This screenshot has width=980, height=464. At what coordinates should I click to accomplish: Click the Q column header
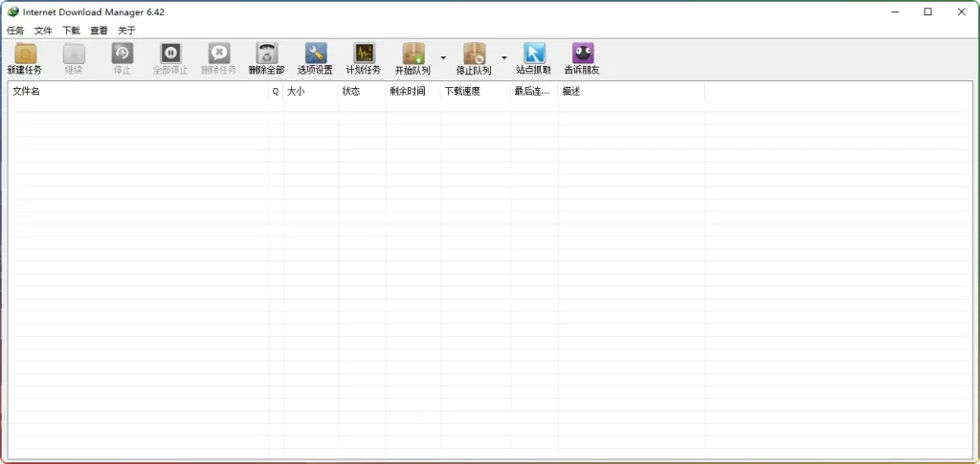(276, 91)
